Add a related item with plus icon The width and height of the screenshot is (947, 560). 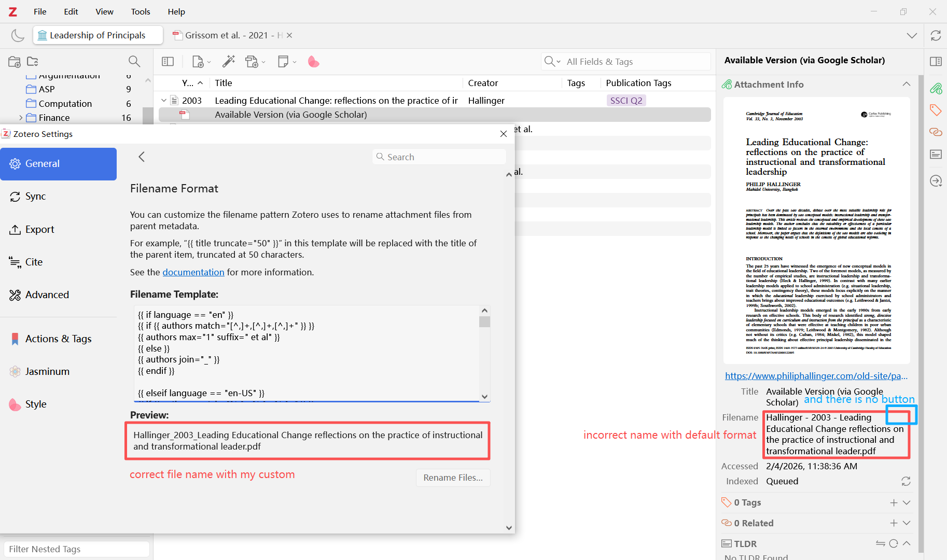point(894,523)
